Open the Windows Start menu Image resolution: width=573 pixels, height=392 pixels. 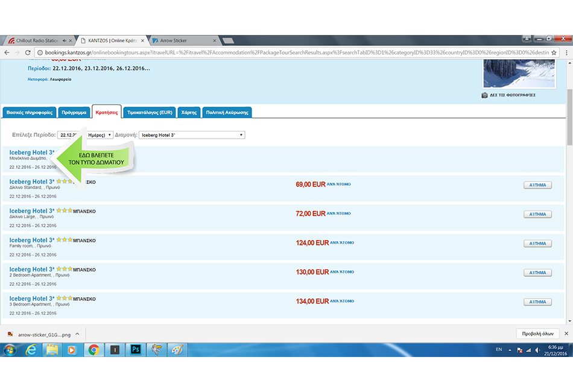(x=10, y=349)
